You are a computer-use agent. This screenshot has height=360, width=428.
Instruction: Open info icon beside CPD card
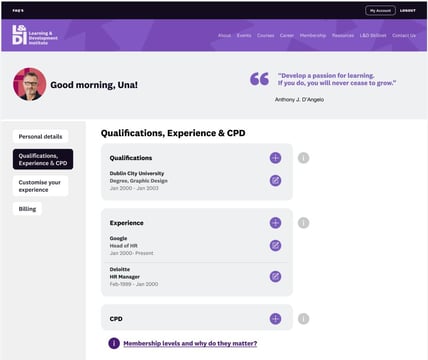click(303, 319)
